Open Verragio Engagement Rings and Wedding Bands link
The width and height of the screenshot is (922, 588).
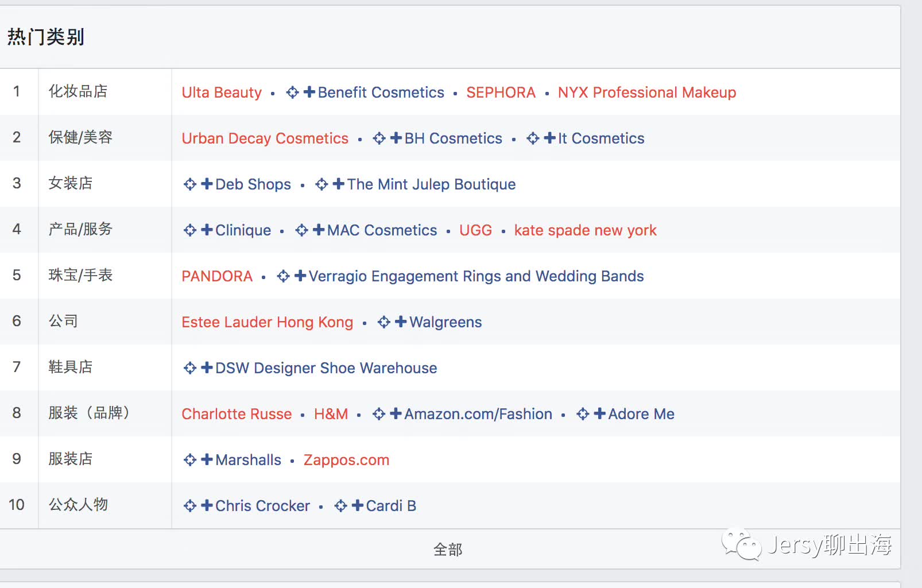(477, 276)
